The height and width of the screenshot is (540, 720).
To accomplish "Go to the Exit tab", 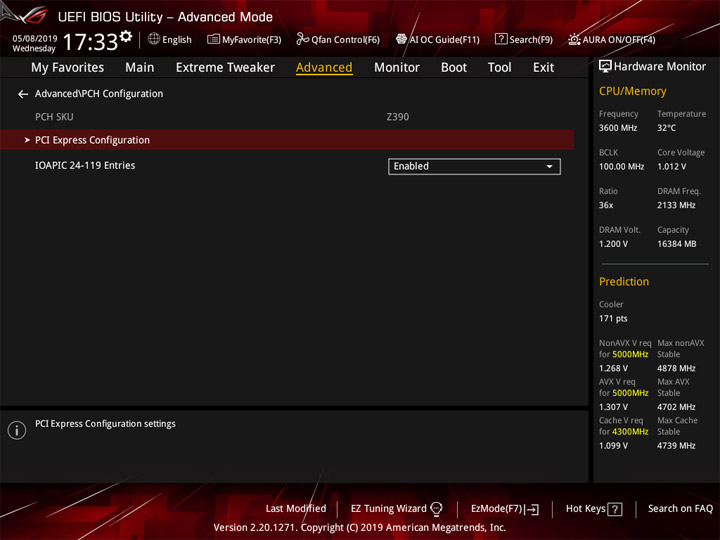I will [543, 68].
